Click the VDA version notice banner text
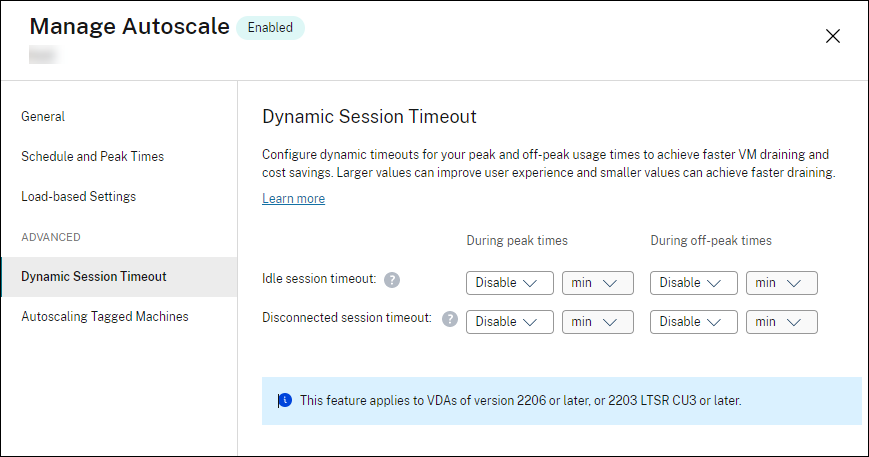 pos(520,401)
